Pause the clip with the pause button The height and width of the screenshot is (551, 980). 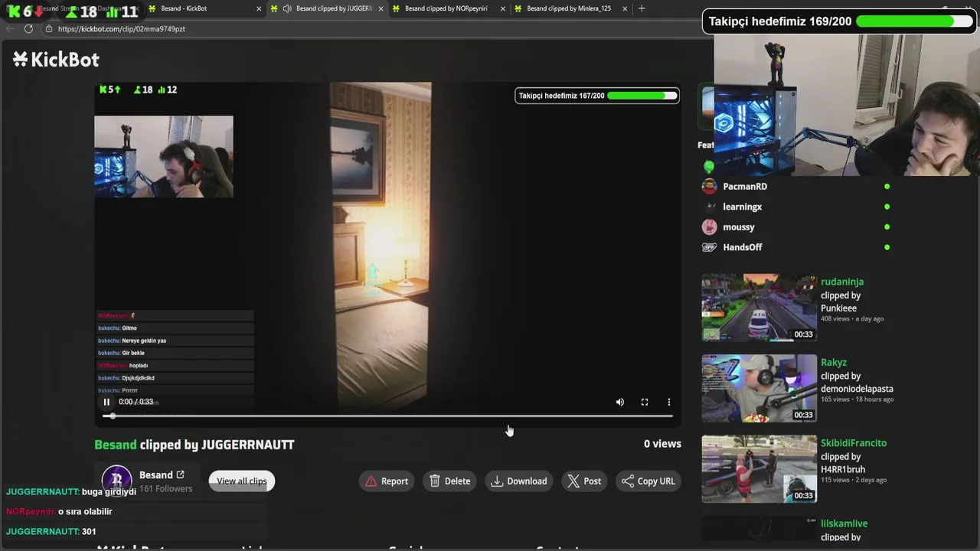[106, 402]
